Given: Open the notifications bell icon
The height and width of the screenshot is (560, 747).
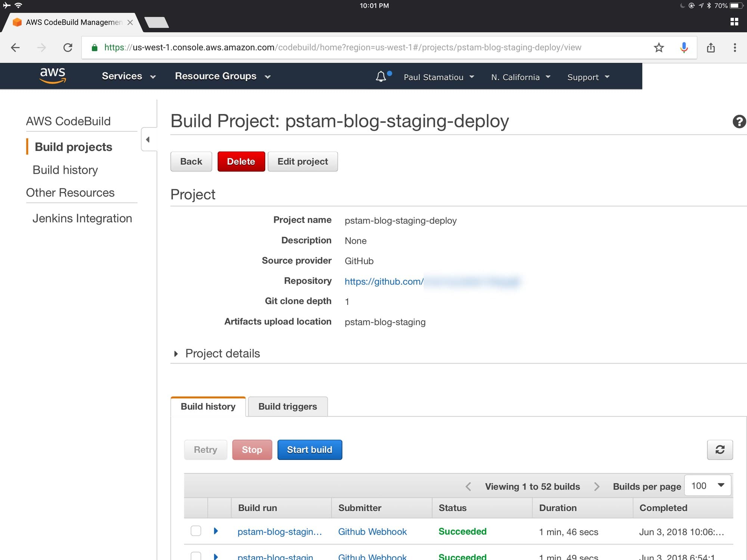Looking at the screenshot, I should [x=381, y=77].
